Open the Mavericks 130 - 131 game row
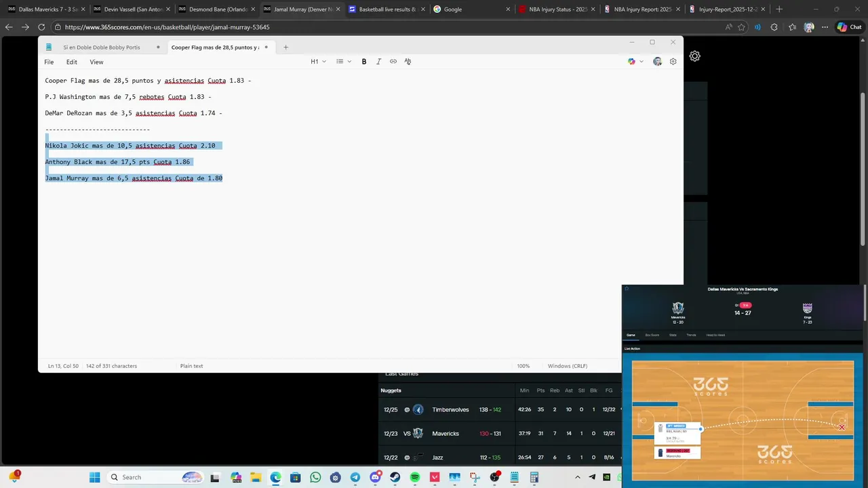 pyautogui.click(x=500, y=433)
